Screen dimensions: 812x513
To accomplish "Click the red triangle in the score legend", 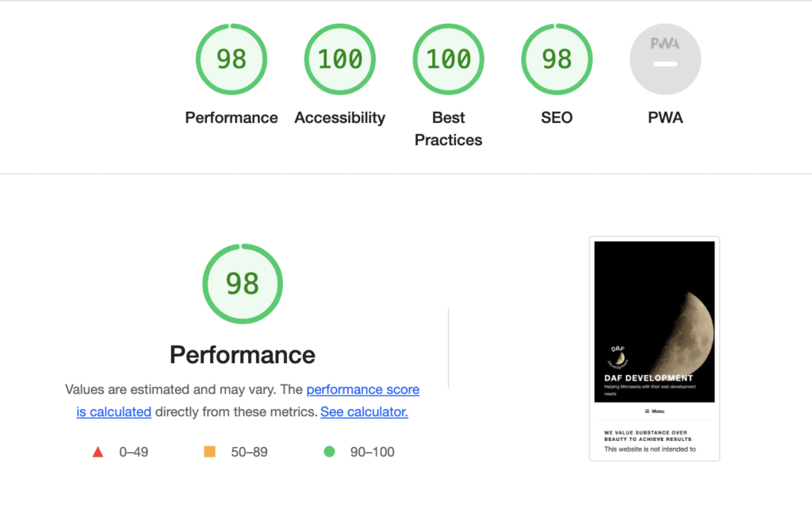I will coord(98,451).
